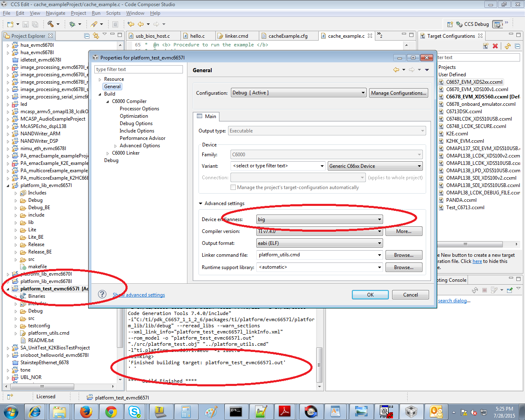Open Windows Explorer from the taskbar
The image size is (525, 420).
59,411
